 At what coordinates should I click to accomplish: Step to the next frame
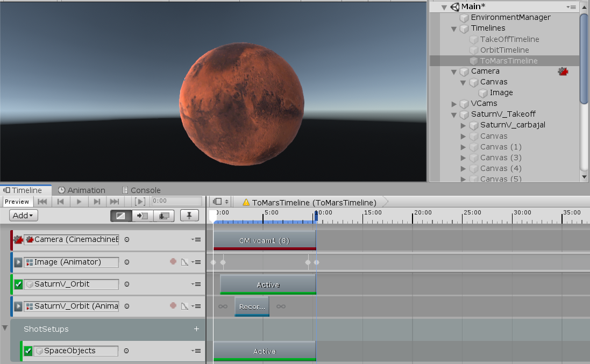pyautogui.click(x=97, y=202)
